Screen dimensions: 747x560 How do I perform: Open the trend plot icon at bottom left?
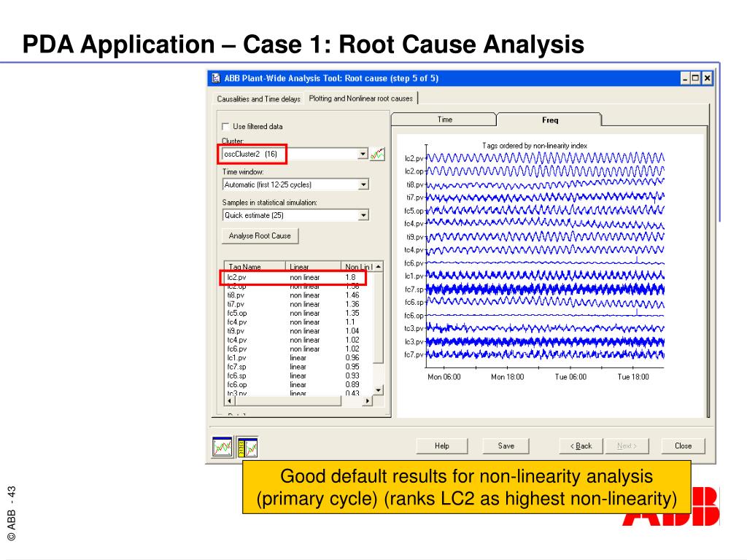(222, 447)
